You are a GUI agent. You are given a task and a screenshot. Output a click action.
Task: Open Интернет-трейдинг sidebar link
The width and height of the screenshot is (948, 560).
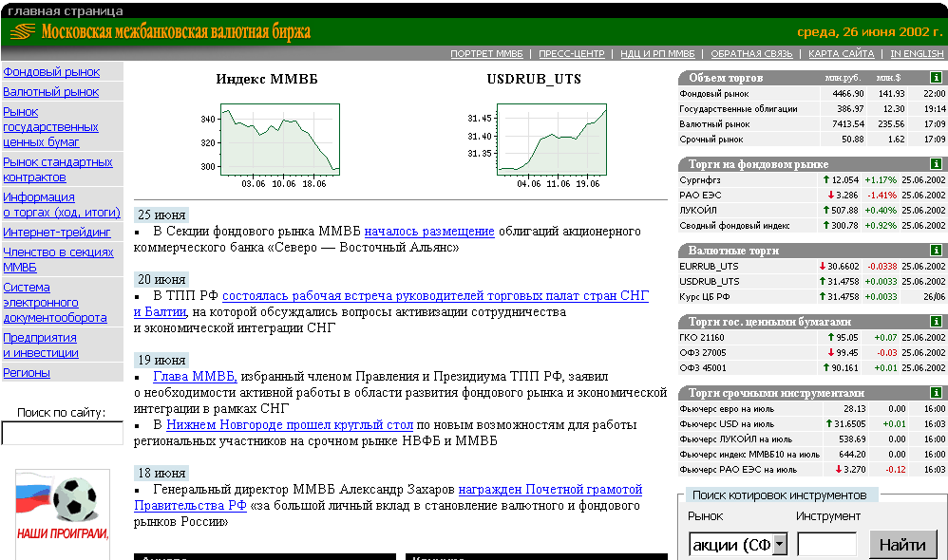(x=57, y=232)
